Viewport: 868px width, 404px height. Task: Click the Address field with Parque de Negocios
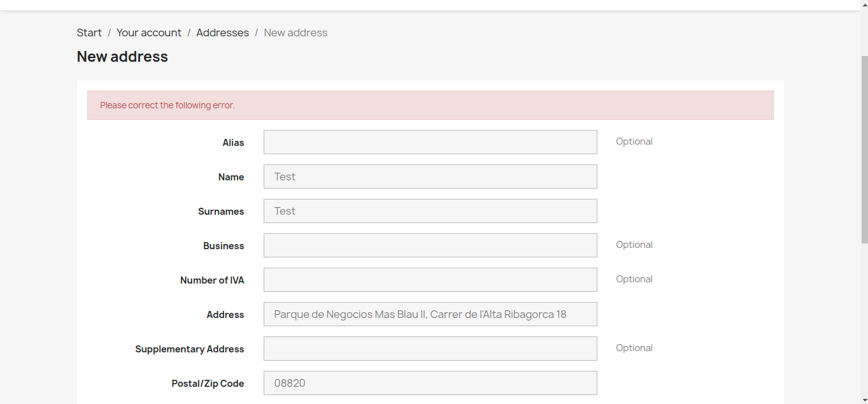click(x=430, y=314)
